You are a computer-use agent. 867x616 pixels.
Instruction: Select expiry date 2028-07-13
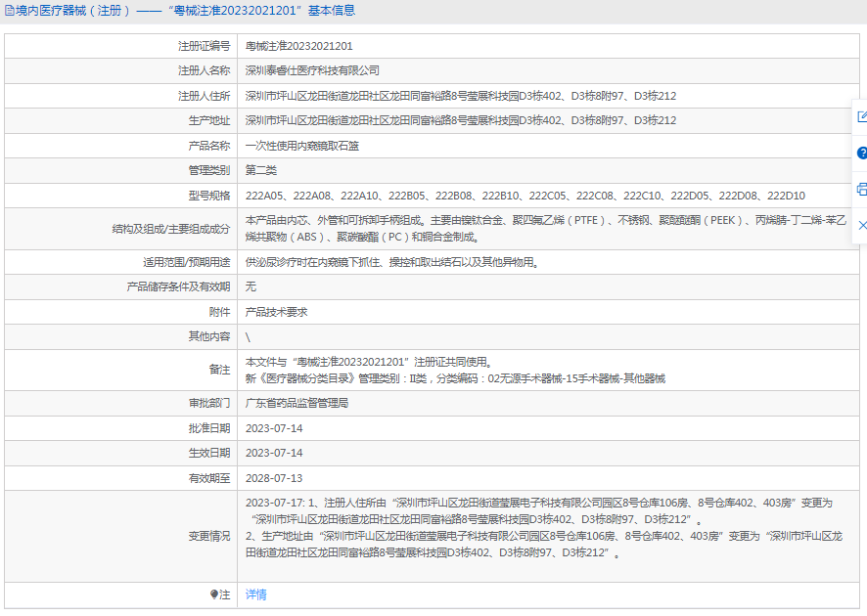(274, 478)
